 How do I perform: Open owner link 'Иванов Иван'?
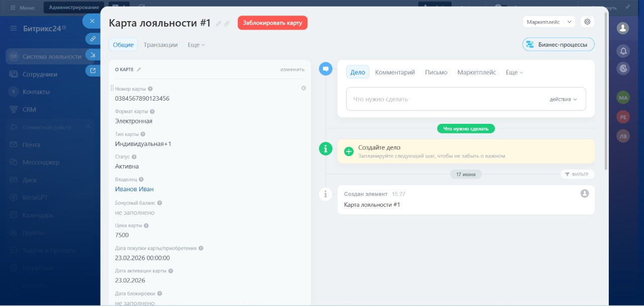(134, 189)
